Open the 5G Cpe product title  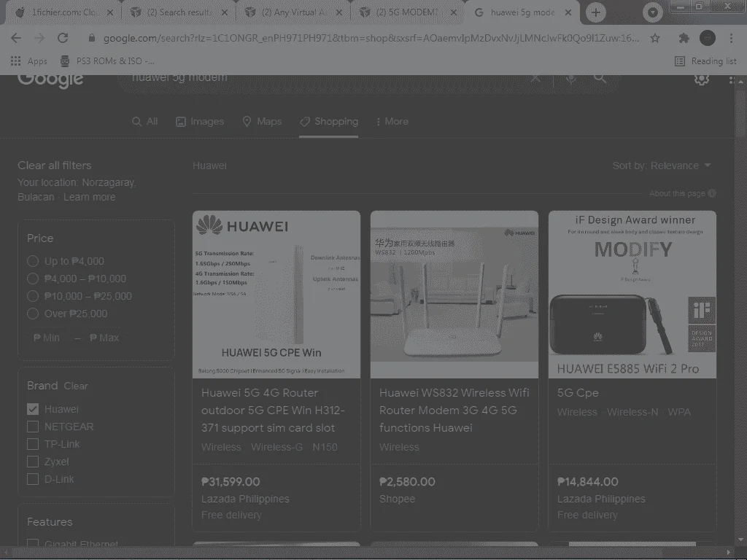pyautogui.click(x=578, y=393)
